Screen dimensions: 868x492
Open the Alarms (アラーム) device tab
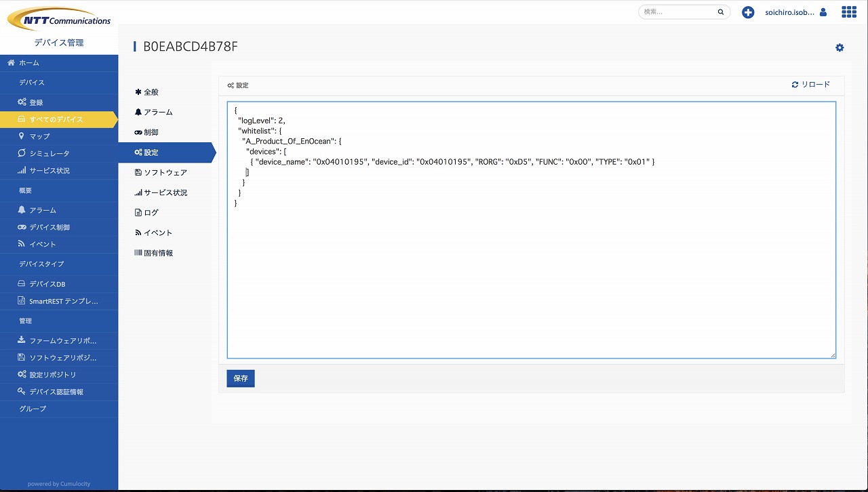[165, 112]
